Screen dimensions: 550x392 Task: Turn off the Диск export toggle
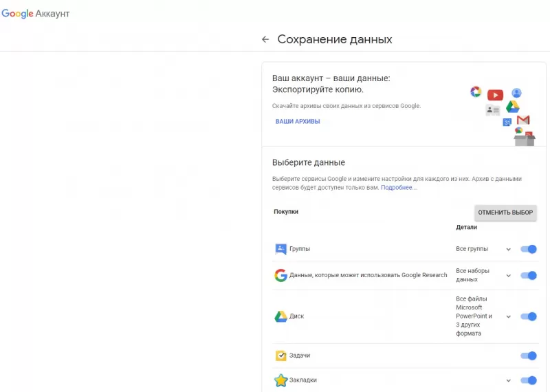pyautogui.click(x=528, y=316)
